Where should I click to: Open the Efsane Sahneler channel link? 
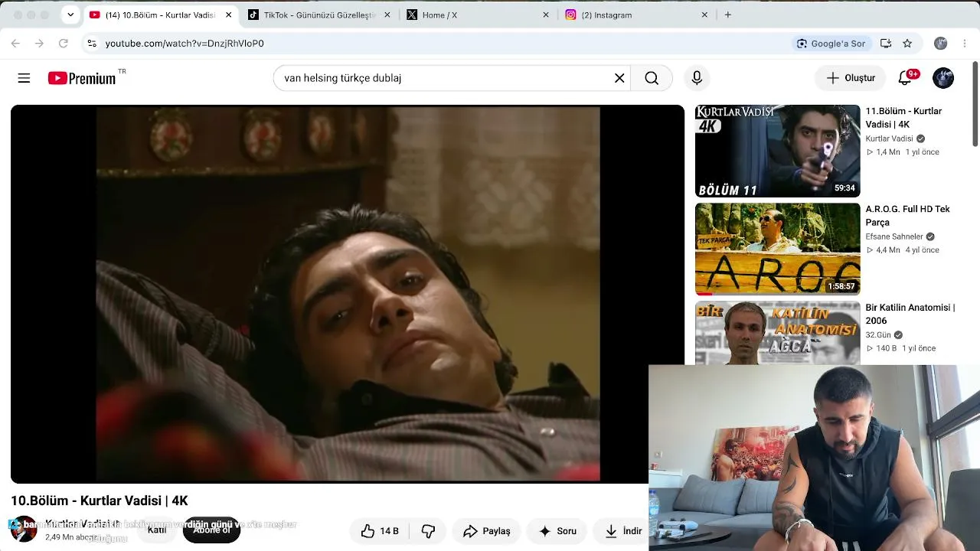tap(894, 236)
